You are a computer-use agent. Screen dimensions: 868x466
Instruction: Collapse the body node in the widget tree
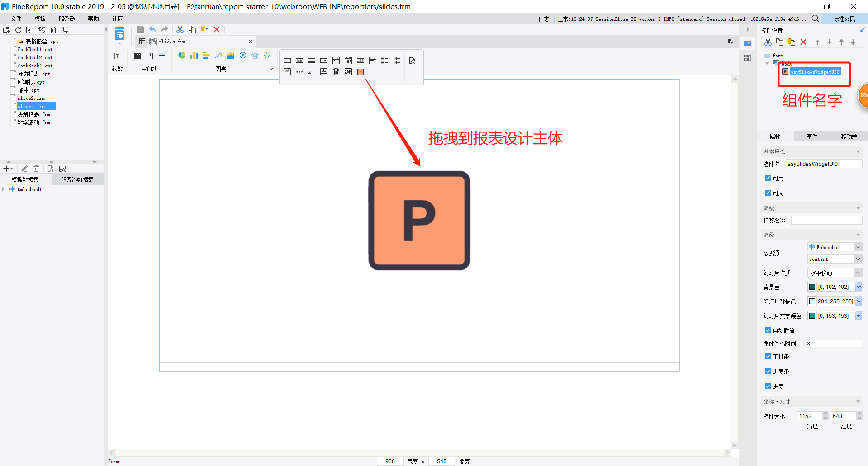(767, 64)
